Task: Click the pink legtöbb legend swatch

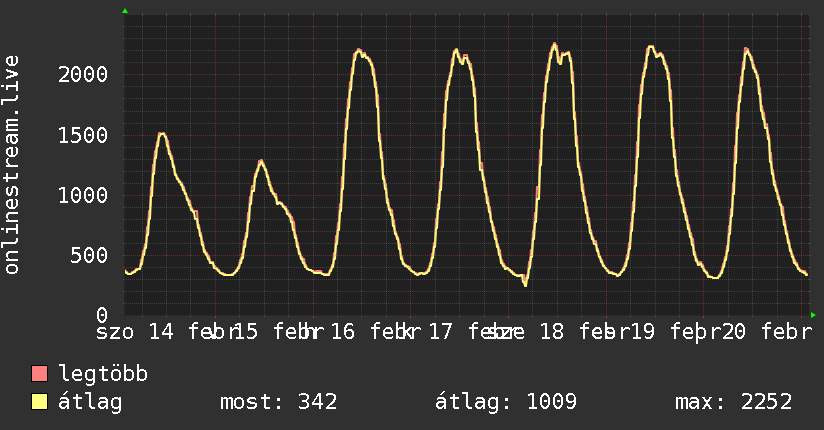Action: pyautogui.click(x=39, y=373)
